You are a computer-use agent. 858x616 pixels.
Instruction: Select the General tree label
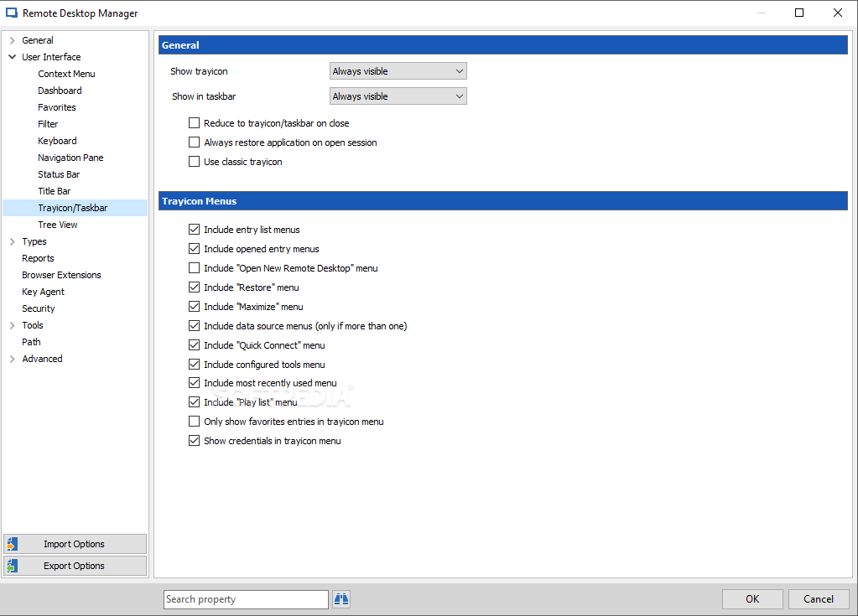pos(37,40)
